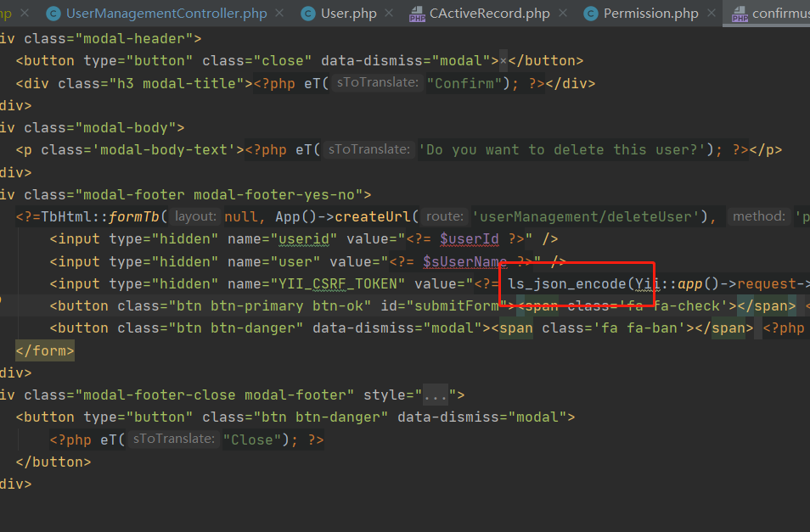810x532 pixels.
Task: Close the User.php editor tab
Action: [x=389, y=14]
